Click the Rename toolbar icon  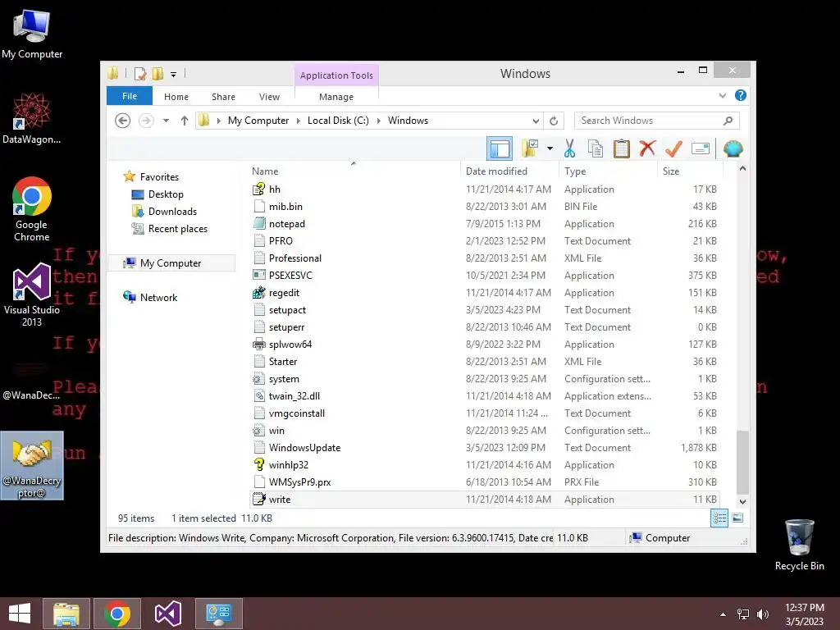(701, 148)
